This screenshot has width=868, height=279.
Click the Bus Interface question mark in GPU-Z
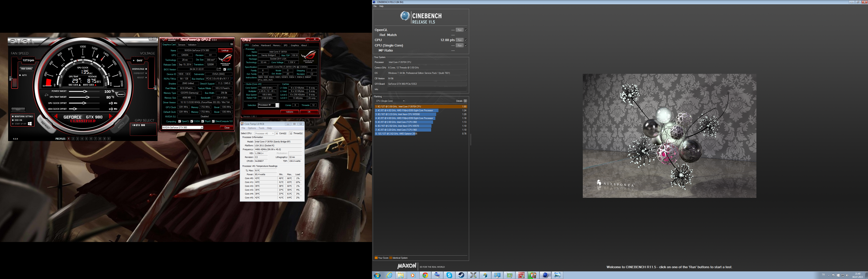(x=232, y=79)
